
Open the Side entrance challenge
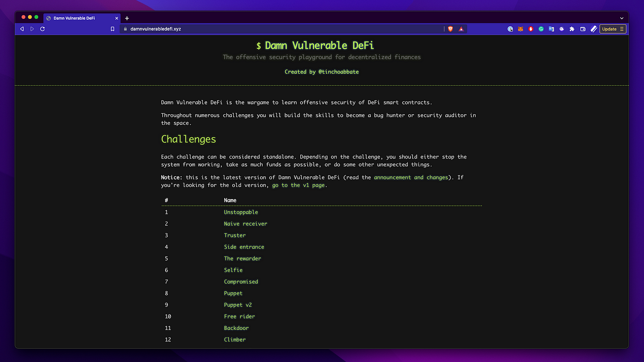[x=244, y=247]
